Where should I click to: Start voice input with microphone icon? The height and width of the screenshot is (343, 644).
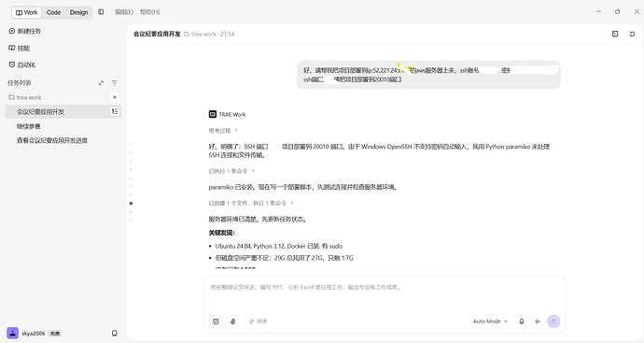point(522,322)
